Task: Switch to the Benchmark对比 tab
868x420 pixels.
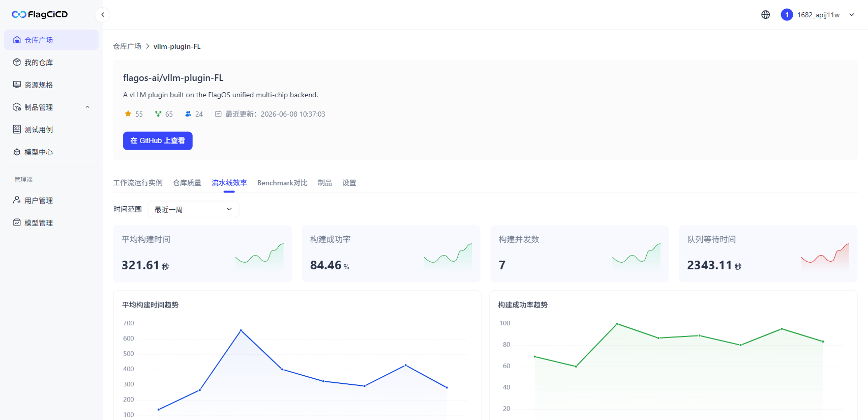Action: 282,183
